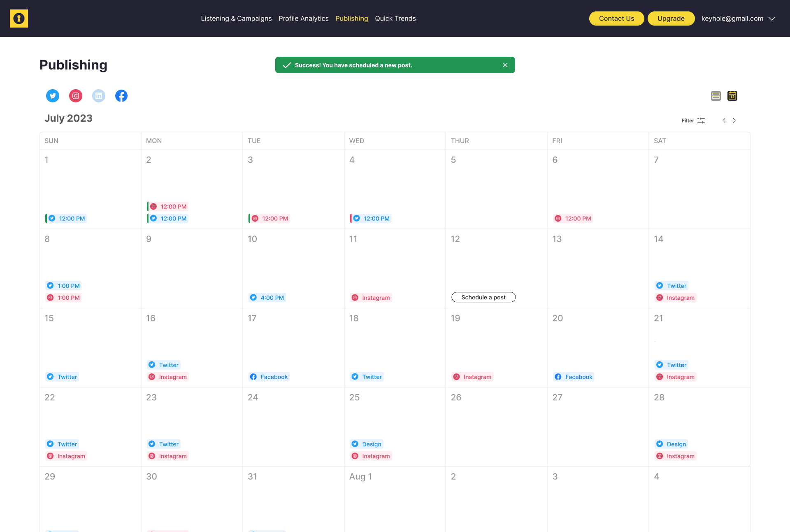Screen dimensions: 790x532
Task: Go to previous month arrow
Action: click(x=724, y=120)
